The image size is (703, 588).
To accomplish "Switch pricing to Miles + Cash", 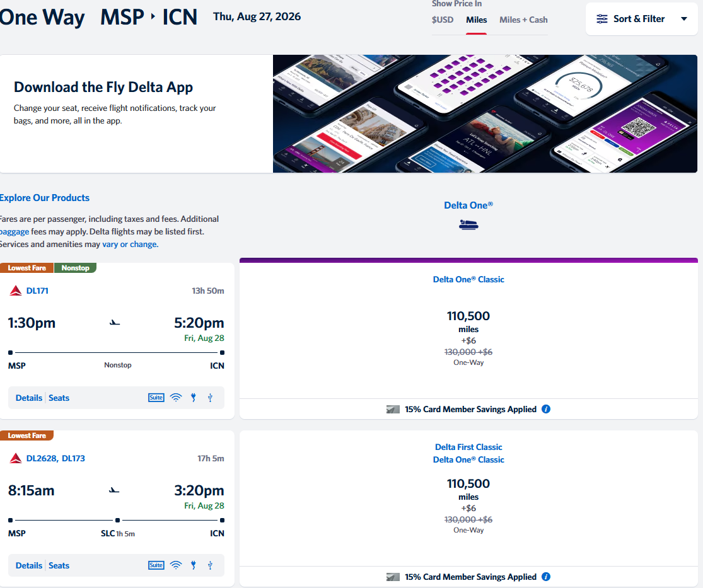I will pos(523,20).
